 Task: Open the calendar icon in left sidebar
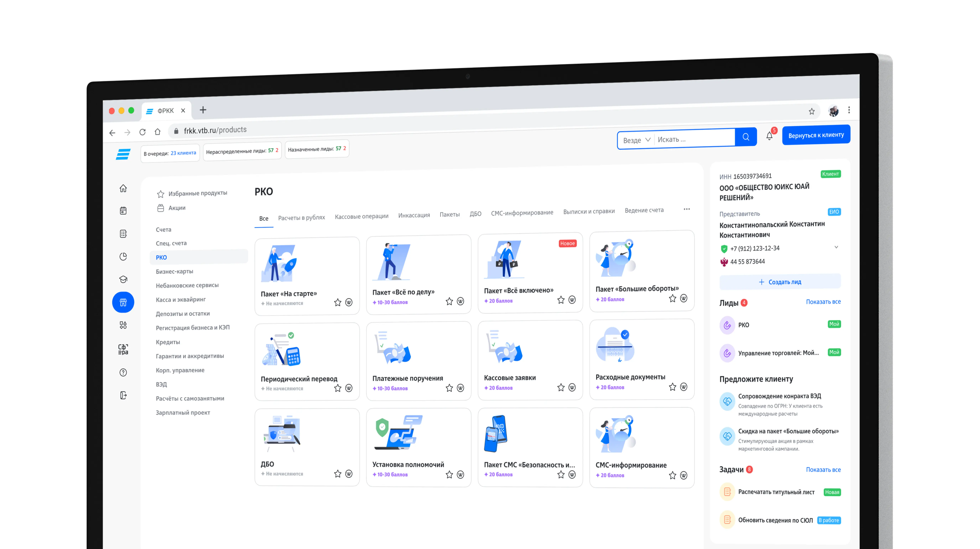pos(123,211)
